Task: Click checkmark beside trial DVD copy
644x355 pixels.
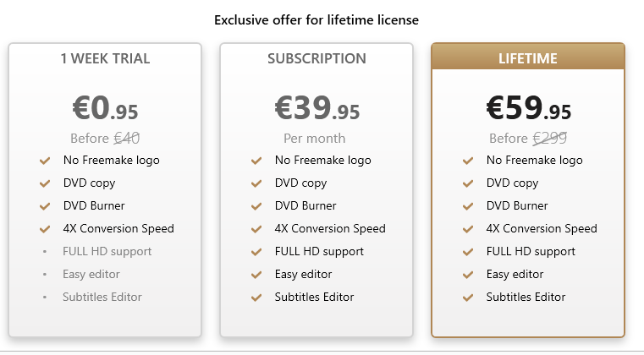Action: click(x=45, y=183)
